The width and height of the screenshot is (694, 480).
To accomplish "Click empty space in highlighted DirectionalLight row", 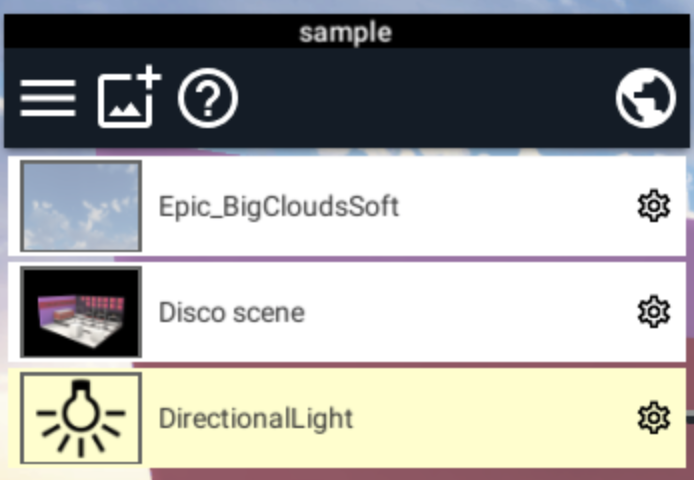I will pyautogui.click(x=491, y=418).
